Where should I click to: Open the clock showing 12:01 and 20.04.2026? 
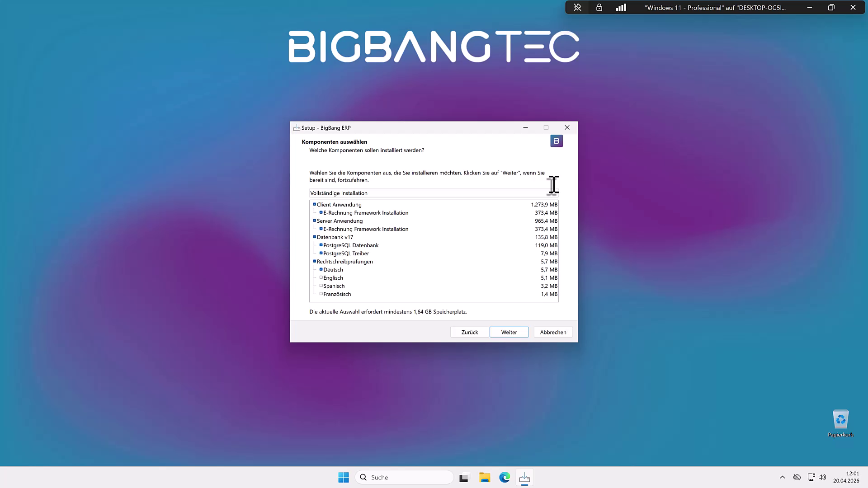coord(846,477)
